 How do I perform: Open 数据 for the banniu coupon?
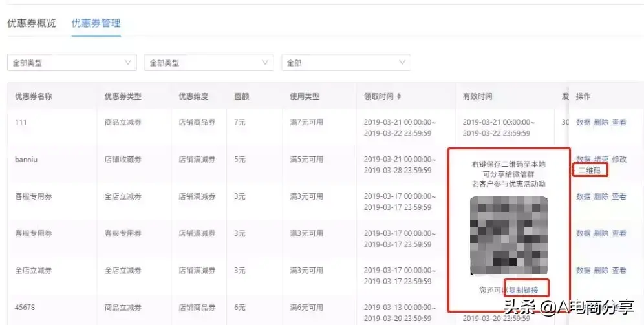tap(583, 159)
